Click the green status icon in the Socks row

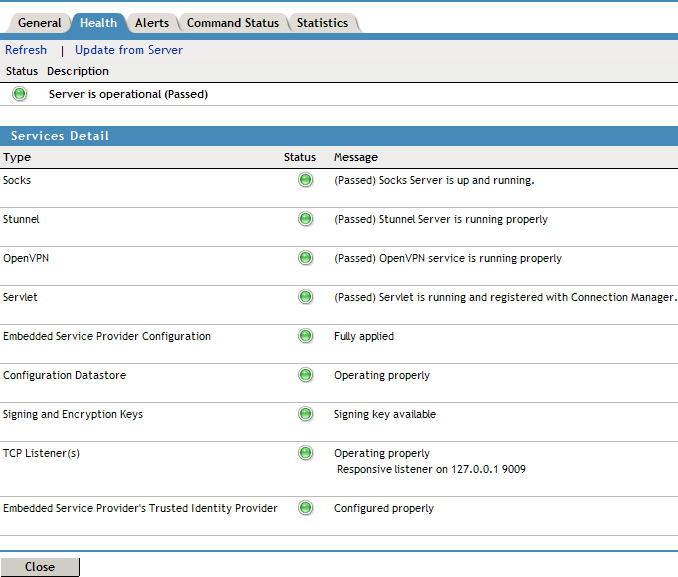point(305,180)
